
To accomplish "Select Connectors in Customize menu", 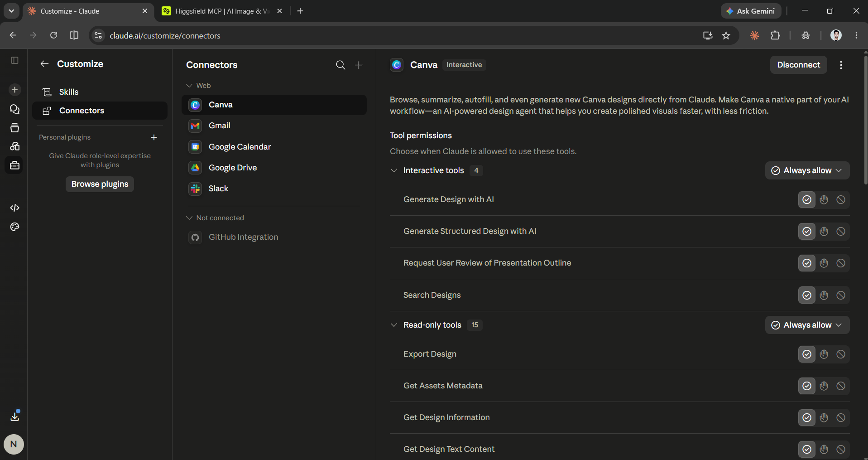I will [100, 111].
